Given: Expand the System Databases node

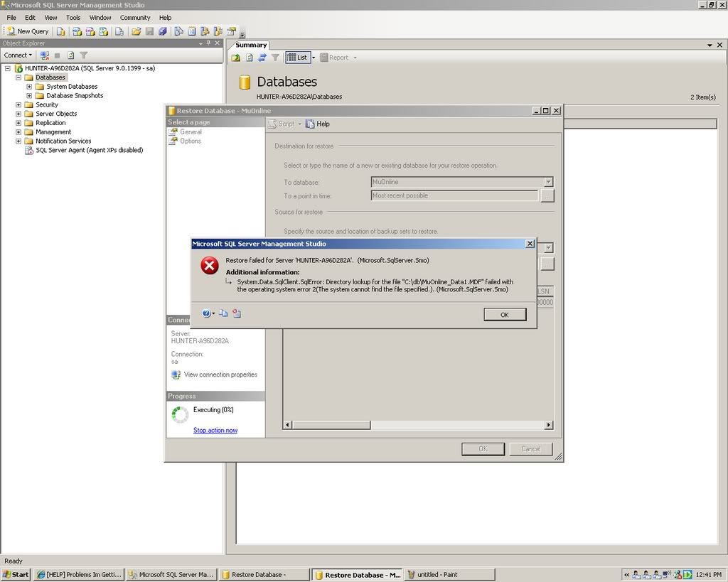Looking at the screenshot, I should 29,87.
